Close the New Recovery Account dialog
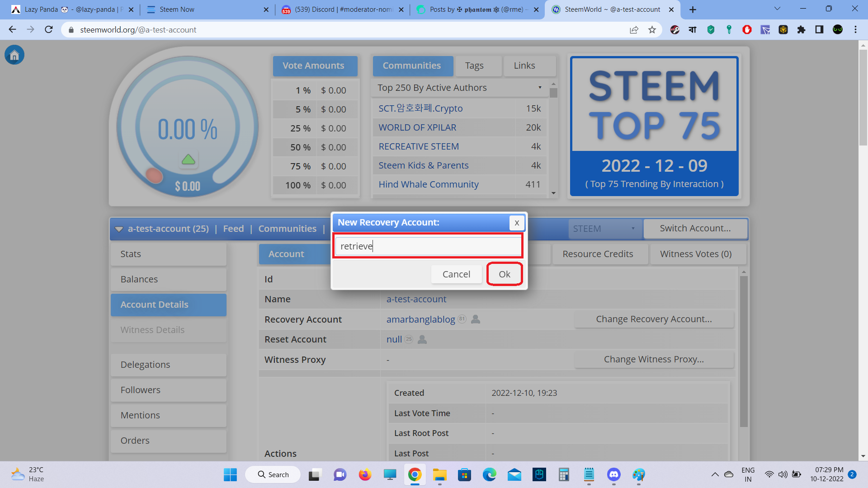The image size is (868, 488). pyautogui.click(x=517, y=223)
